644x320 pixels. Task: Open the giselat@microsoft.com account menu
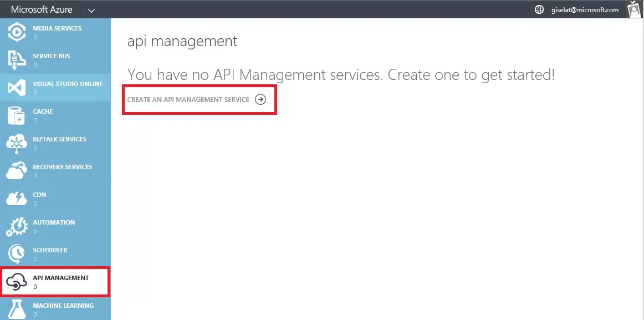coord(585,10)
